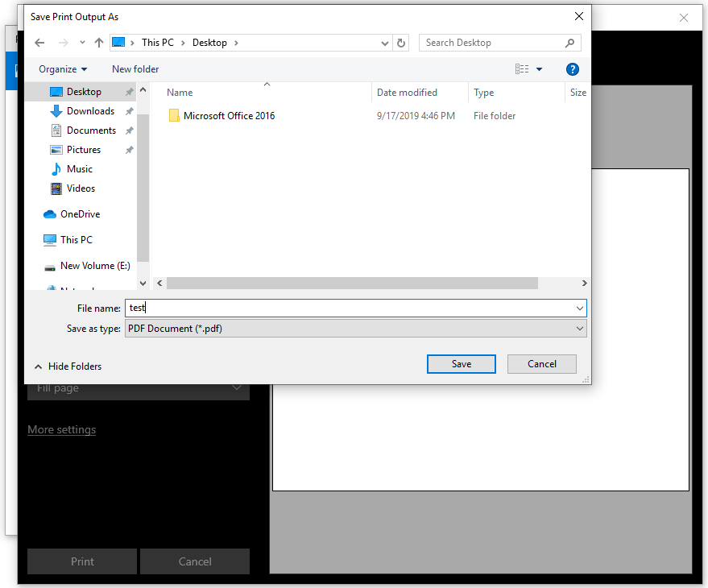This screenshot has height=588, width=708.
Task: Refresh the Desktop folder view
Action: click(x=400, y=42)
